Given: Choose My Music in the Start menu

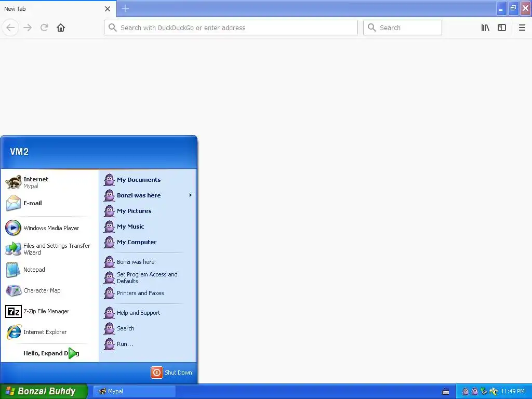Looking at the screenshot, I should (148, 227).
